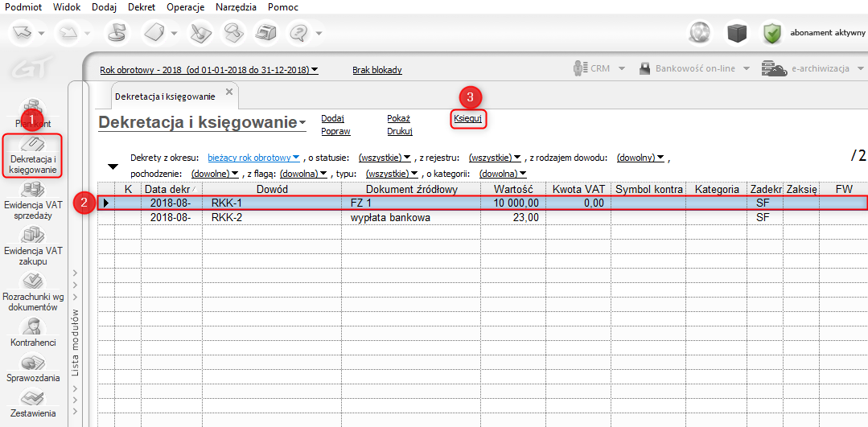Open the Dekret menu
Viewport: 868px width, 427px height.
(x=141, y=7)
